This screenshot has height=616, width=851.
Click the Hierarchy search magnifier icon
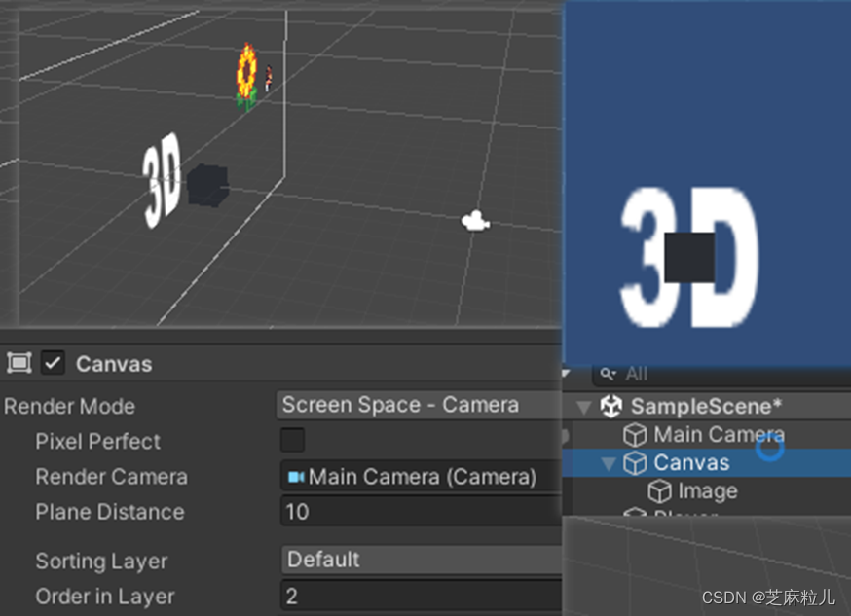tap(608, 374)
